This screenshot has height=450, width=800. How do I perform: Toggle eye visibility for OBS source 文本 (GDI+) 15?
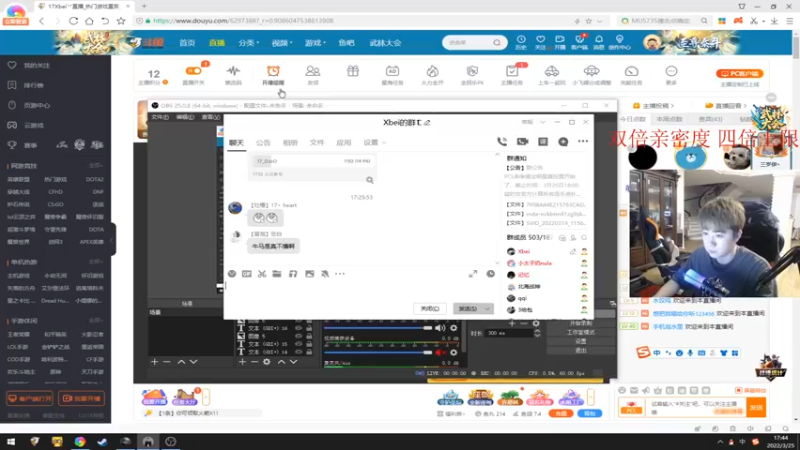(x=298, y=344)
